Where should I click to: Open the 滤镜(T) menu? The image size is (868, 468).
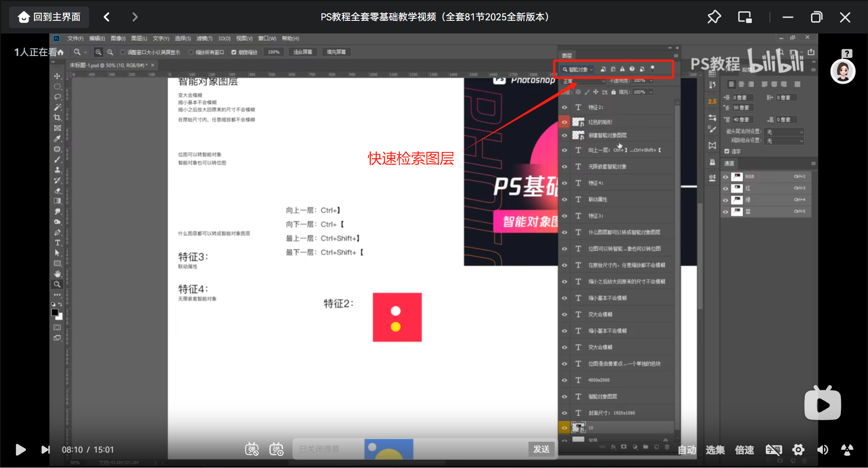coord(204,39)
